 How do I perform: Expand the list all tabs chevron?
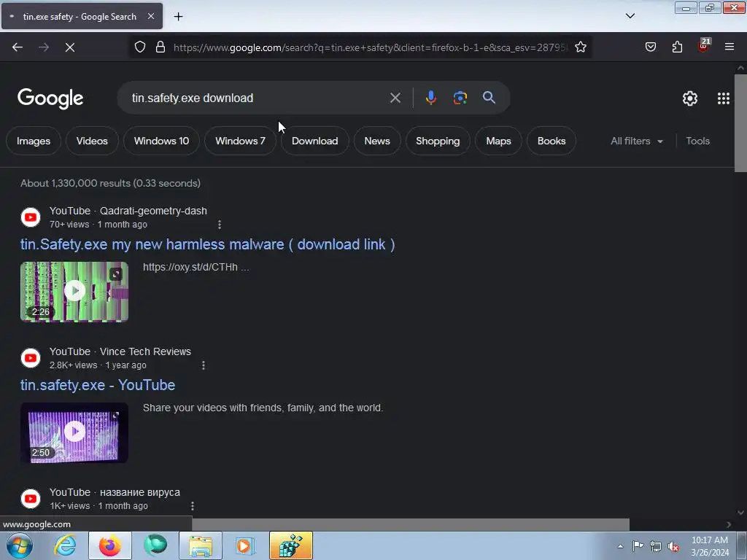(x=630, y=16)
